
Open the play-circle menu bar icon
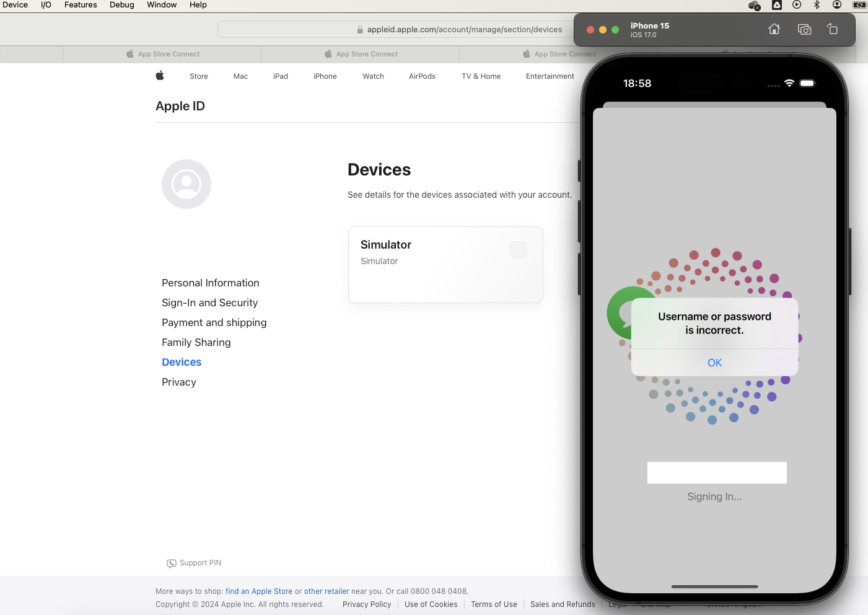[797, 5]
